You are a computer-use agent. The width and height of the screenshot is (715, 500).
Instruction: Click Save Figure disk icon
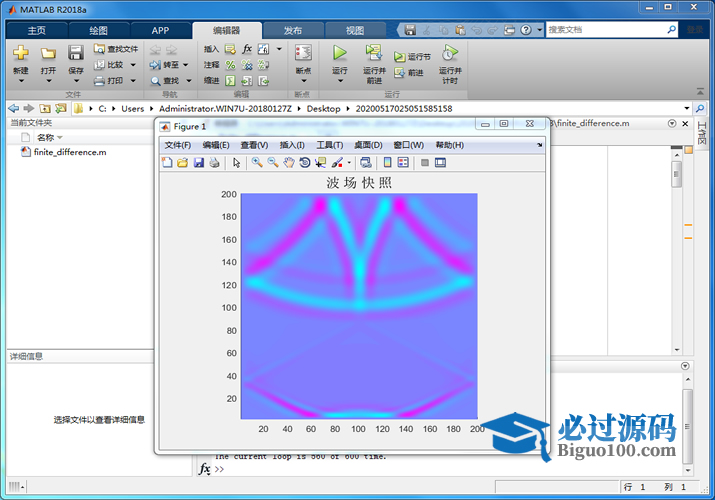[x=198, y=162]
